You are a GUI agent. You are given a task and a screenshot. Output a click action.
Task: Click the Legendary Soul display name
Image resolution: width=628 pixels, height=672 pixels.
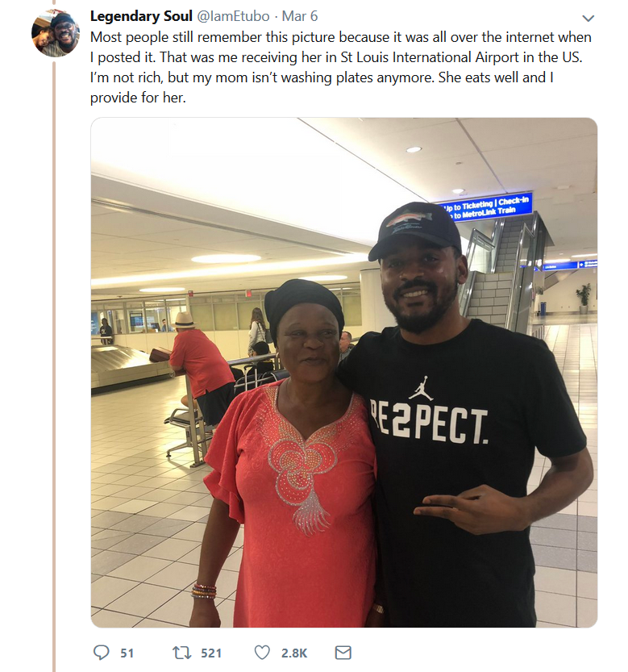coord(141,16)
